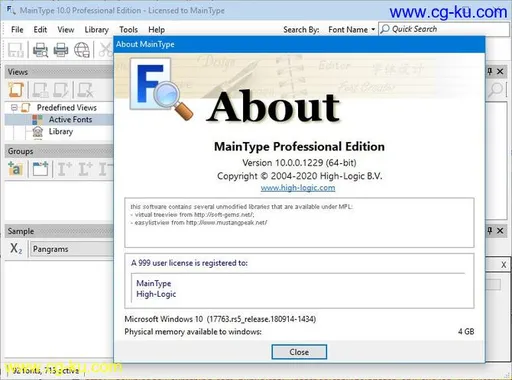Click the pin icon on the upper right panel
Image resolution: width=512 pixels, height=380 pixels.
(490, 71)
